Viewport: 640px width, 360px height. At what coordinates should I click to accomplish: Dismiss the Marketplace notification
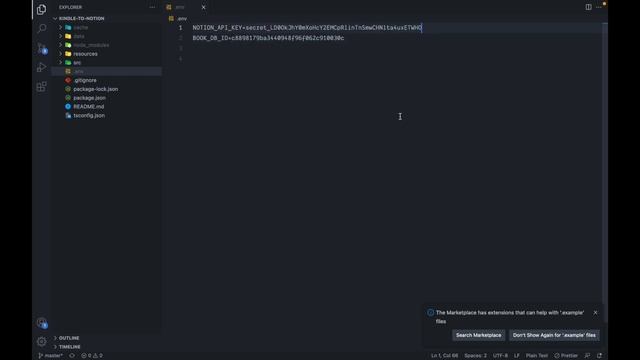click(x=595, y=313)
